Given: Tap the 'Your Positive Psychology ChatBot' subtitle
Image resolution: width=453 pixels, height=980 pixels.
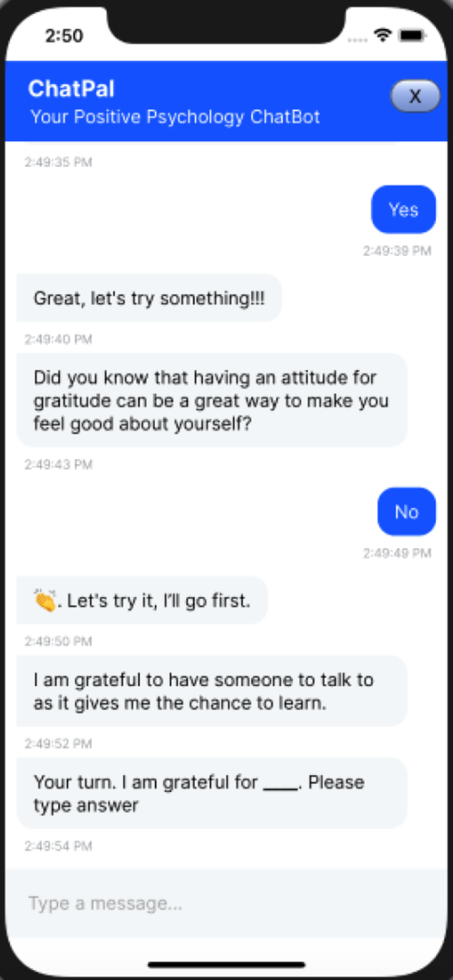Looking at the screenshot, I should coord(174,118).
